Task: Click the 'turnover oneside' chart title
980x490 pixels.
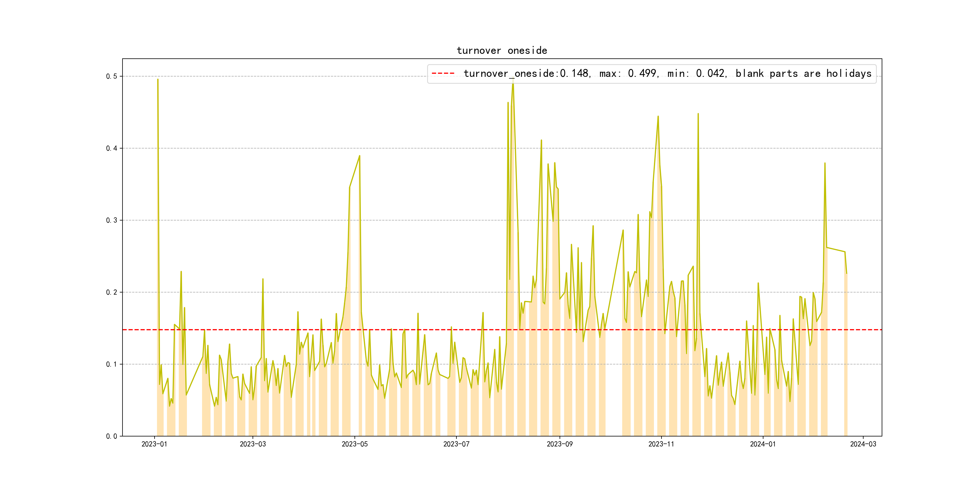Action: point(502,51)
